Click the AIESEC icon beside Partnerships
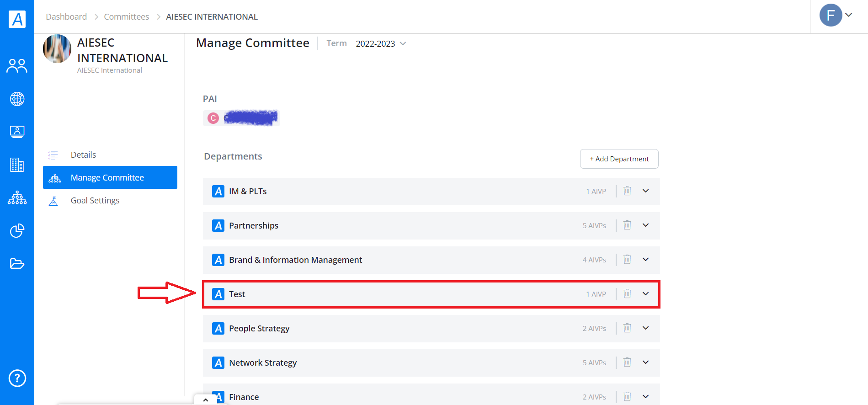Screen dimensions: 868x405 (x=218, y=225)
